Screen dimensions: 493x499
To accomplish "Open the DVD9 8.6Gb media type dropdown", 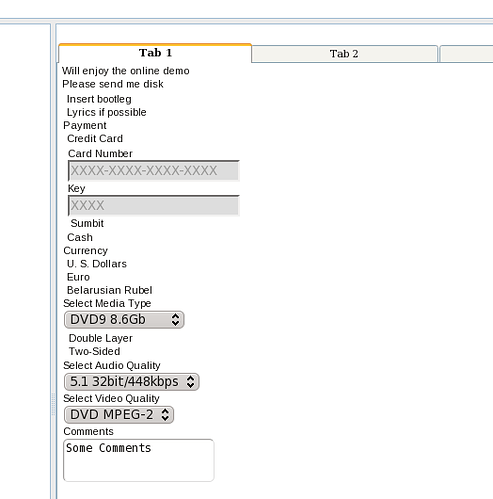I will (x=124, y=320).
